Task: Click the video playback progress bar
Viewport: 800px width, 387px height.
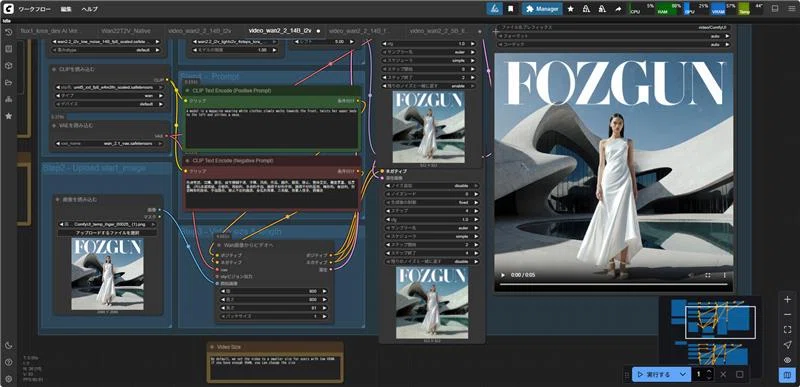Action: 613,284
